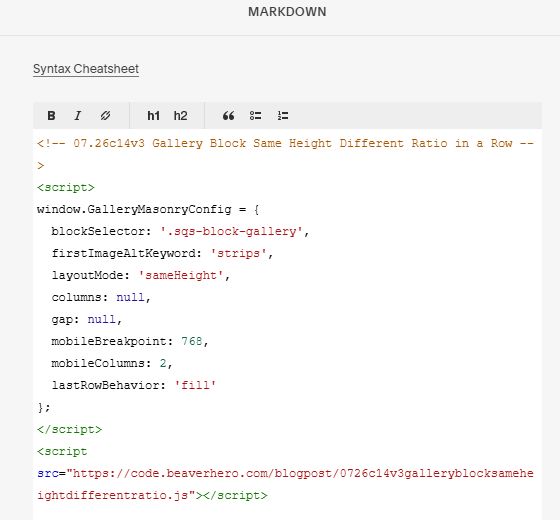560x520 pixels.
Task: Open the Syntax Cheatsheet link
Action: (x=86, y=69)
